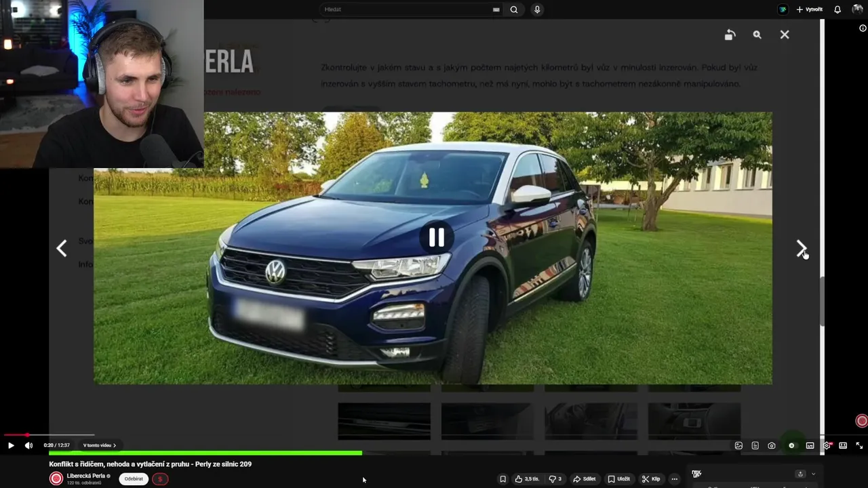Open the Liberecká Perla channel avatar
Image resolution: width=868 pixels, height=488 pixels.
(56, 479)
